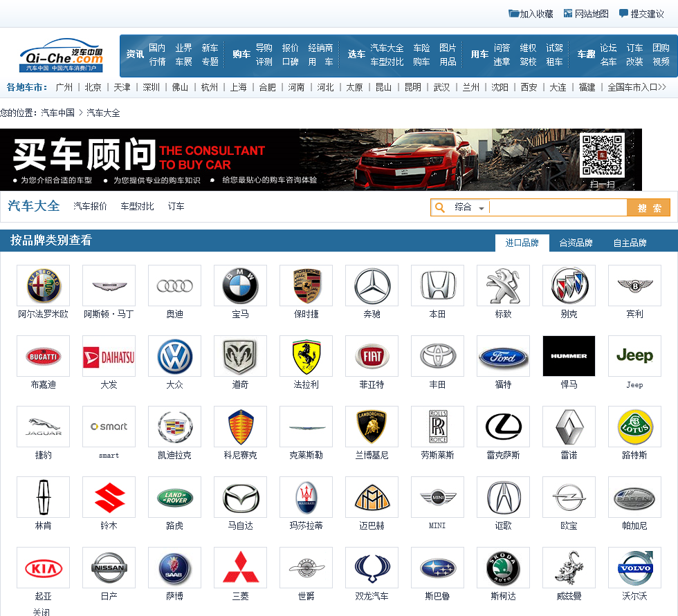Viewport: 678px width, 616px height.
Task: Open the 论坛 nav item
Action: [608, 48]
